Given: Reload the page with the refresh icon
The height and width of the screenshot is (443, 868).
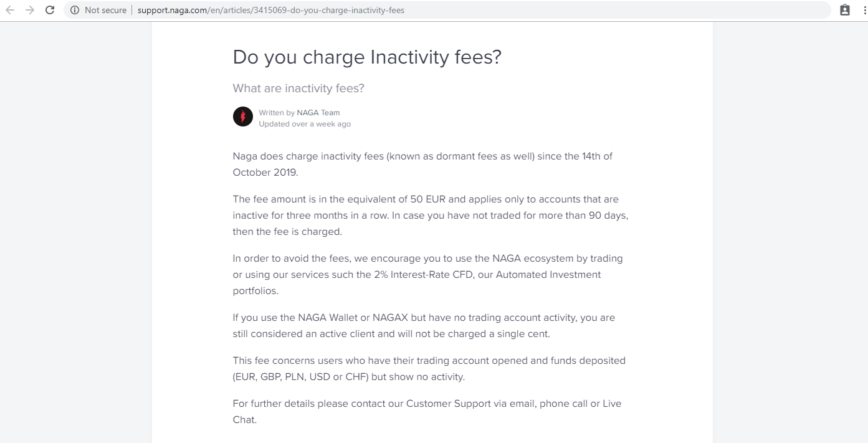Looking at the screenshot, I should 50,10.
